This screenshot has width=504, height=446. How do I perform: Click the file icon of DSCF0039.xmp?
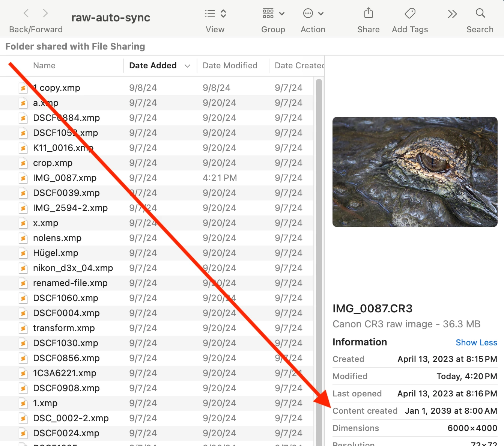pyautogui.click(x=23, y=193)
